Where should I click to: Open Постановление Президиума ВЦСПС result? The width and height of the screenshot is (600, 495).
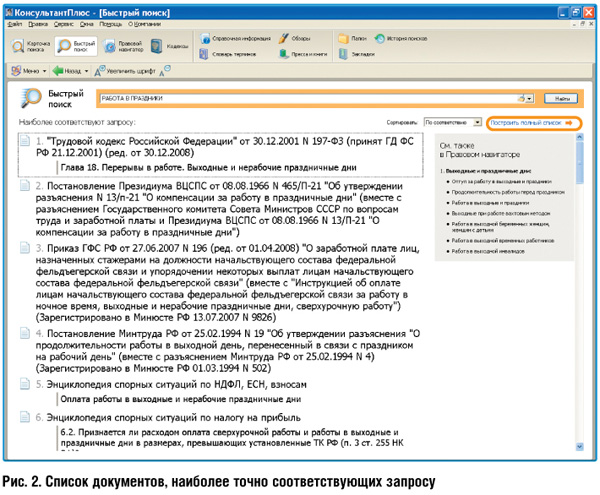[x=219, y=209]
